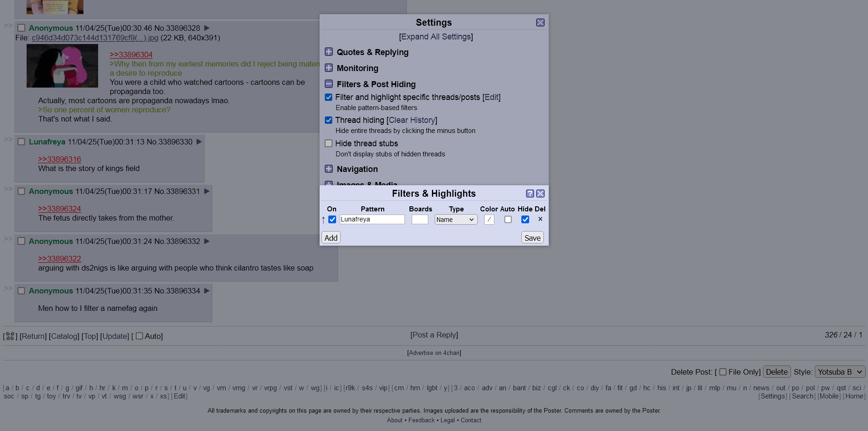Click the Delete post button
Image resolution: width=868 pixels, height=431 pixels.
[777, 372]
